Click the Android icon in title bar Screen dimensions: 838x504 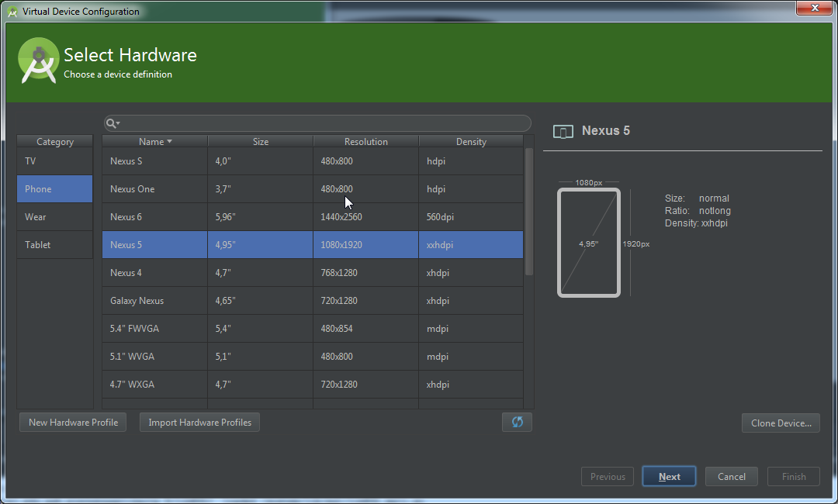point(12,11)
